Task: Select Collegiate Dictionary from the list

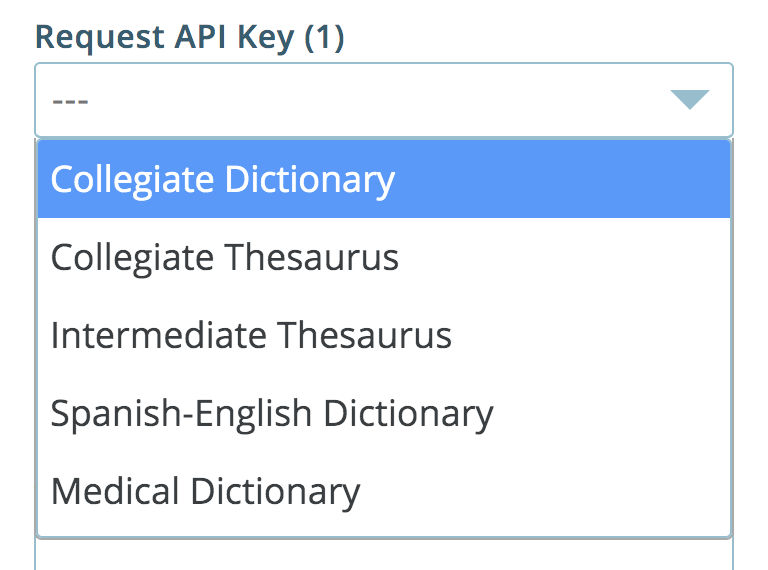Action: point(384,179)
